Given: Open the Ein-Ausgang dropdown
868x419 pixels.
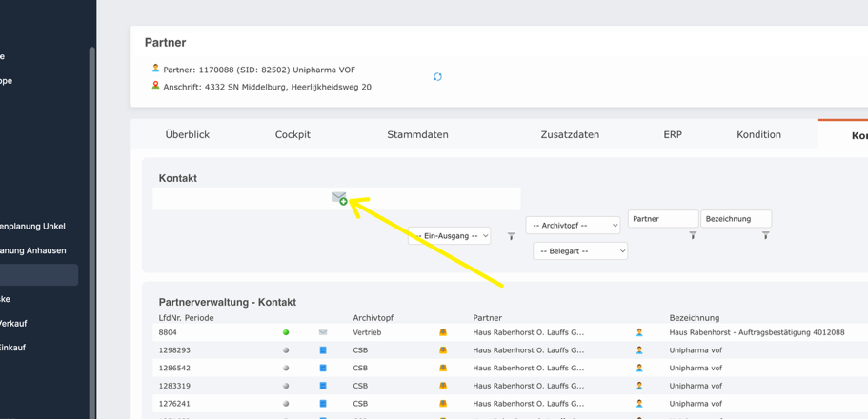Looking at the screenshot, I should click(x=449, y=236).
